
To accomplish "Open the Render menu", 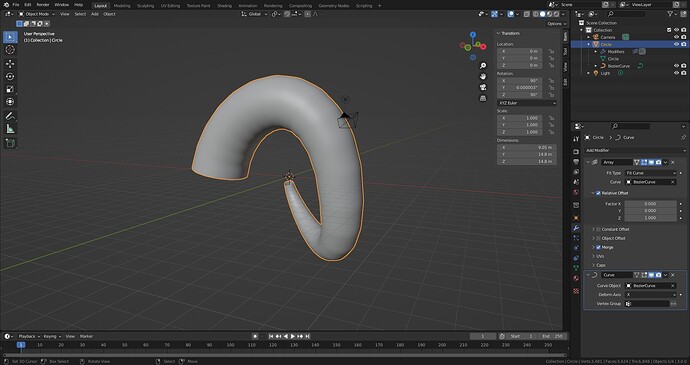I will point(43,5).
